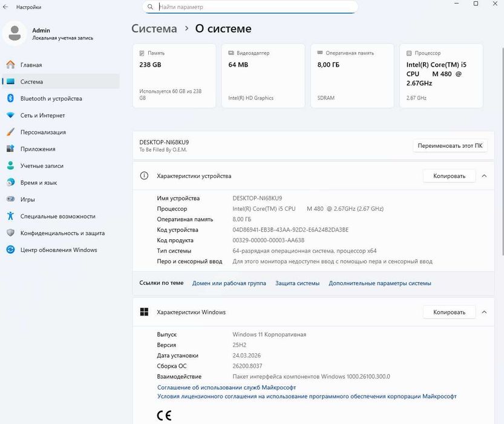Click the Специальные возможности accessibility icon
504x424 pixels.
(10, 216)
